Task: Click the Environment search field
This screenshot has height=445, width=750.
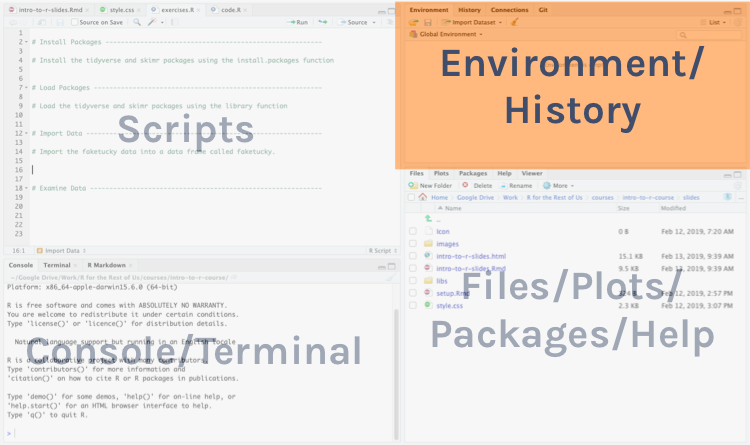Action: click(710, 35)
